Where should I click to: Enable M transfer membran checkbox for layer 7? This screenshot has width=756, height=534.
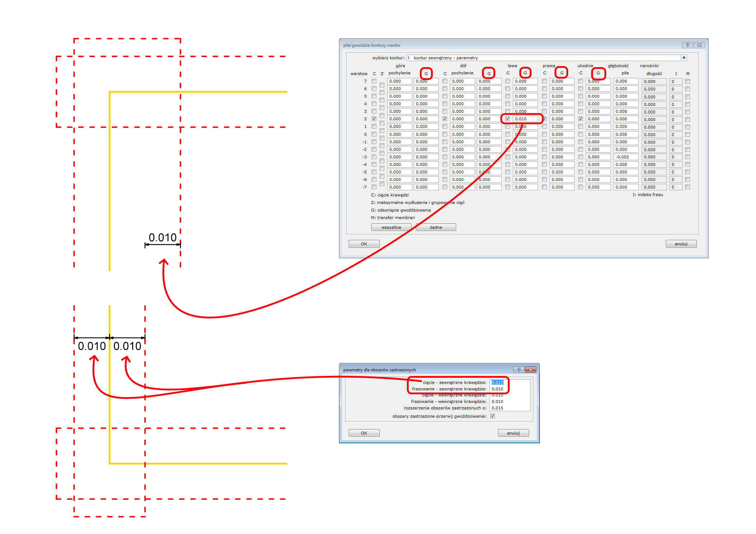tap(687, 81)
